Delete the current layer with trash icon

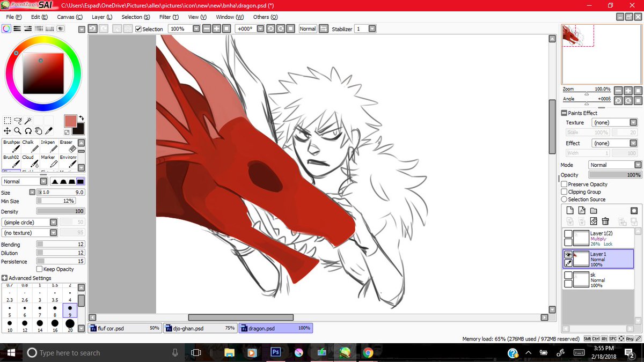(605, 221)
